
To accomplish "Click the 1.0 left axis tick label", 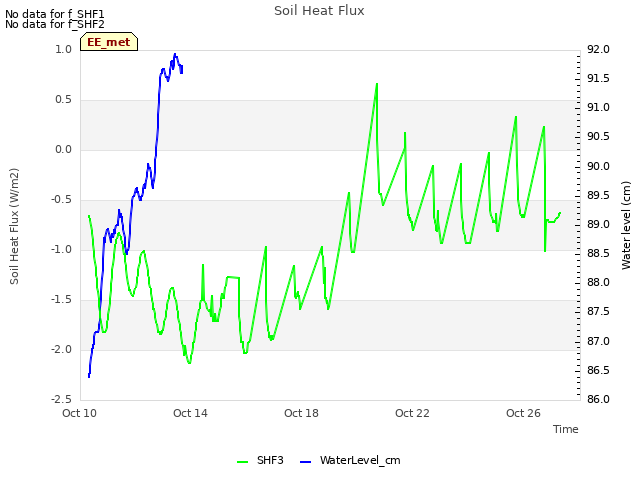I will pos(63,49).
